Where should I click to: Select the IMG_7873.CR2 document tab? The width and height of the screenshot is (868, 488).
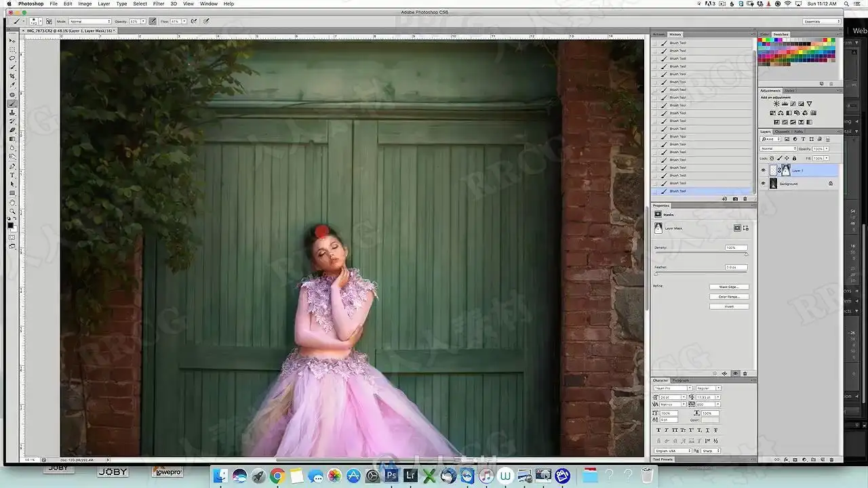[x=70, y=30]
